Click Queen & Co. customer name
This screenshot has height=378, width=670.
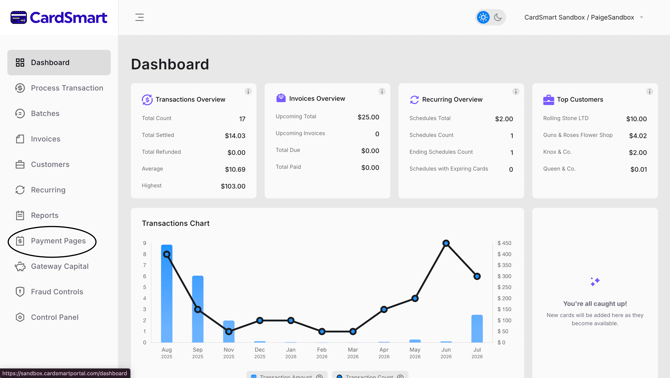tap(559, 169)
